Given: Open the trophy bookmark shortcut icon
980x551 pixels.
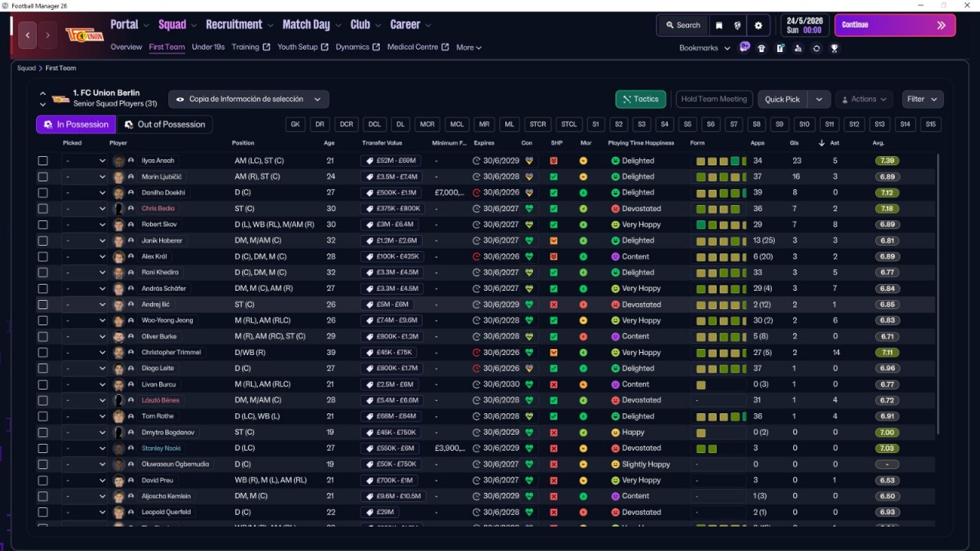Looking at the screenshot, I should pyautogui.click(x=835, y=48).
